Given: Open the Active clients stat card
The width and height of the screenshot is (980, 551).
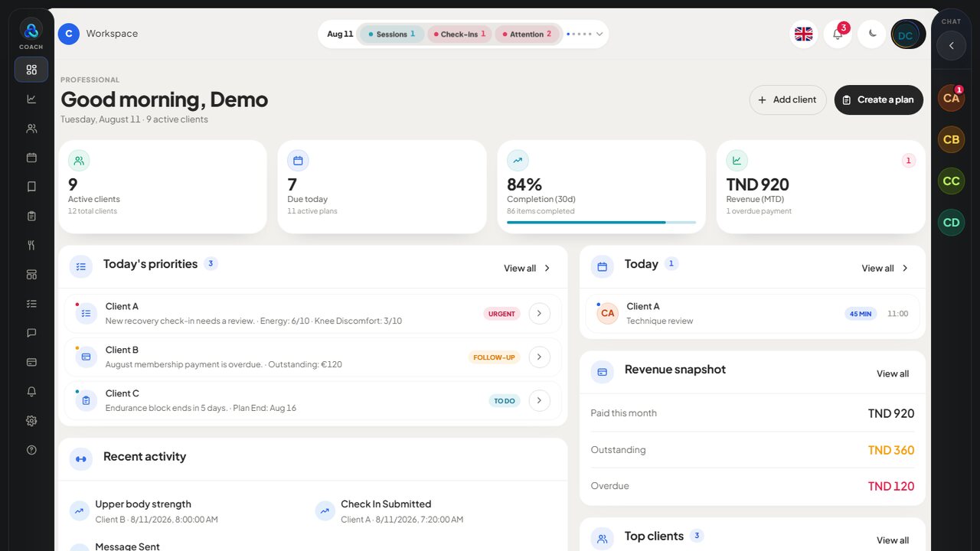Looking at the screenshot, I should point(162,187).
